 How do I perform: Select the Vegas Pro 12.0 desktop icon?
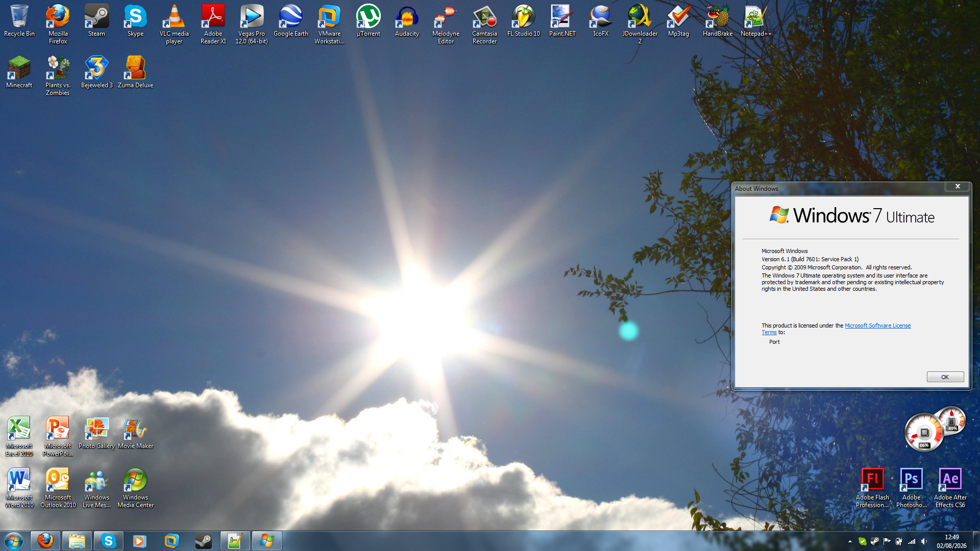(x=252, y=24)
